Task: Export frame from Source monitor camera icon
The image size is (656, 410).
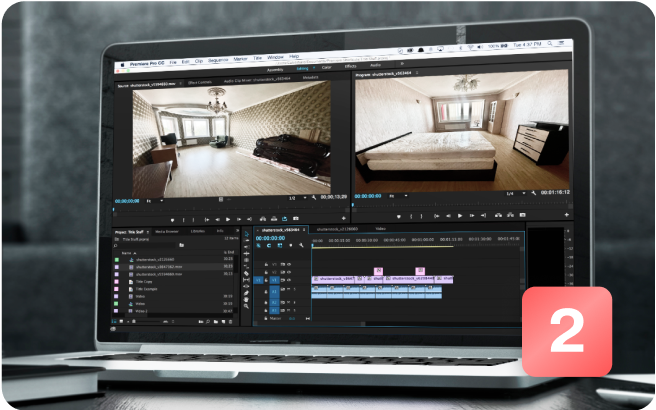Action: coord(296,218)
